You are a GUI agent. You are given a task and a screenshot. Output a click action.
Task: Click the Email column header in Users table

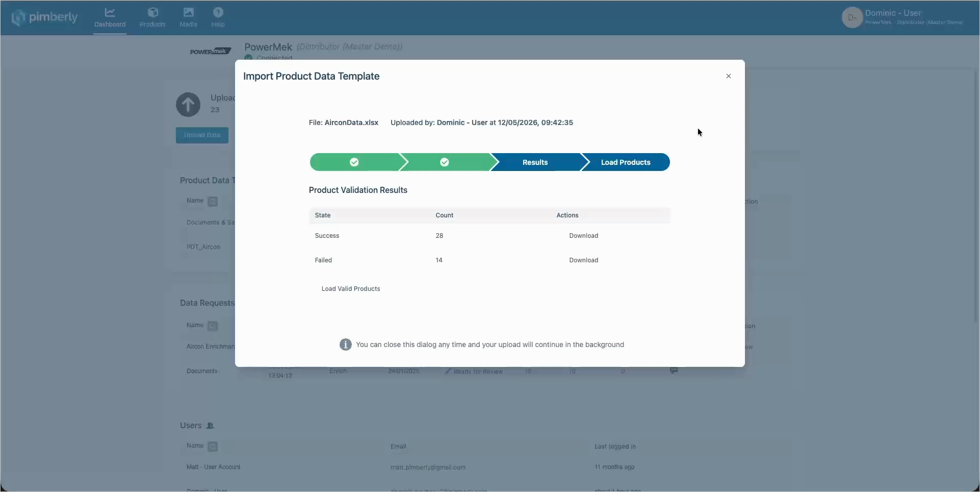pos(398,447)
